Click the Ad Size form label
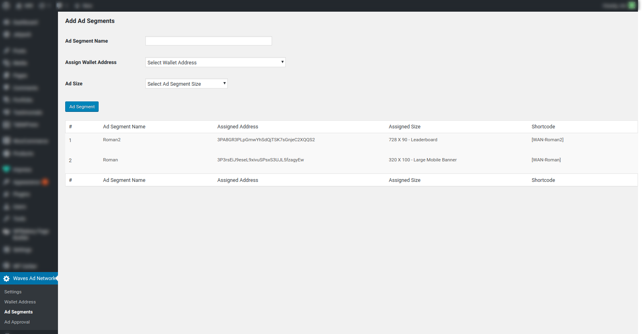644x334 pixels. (74, 84)
